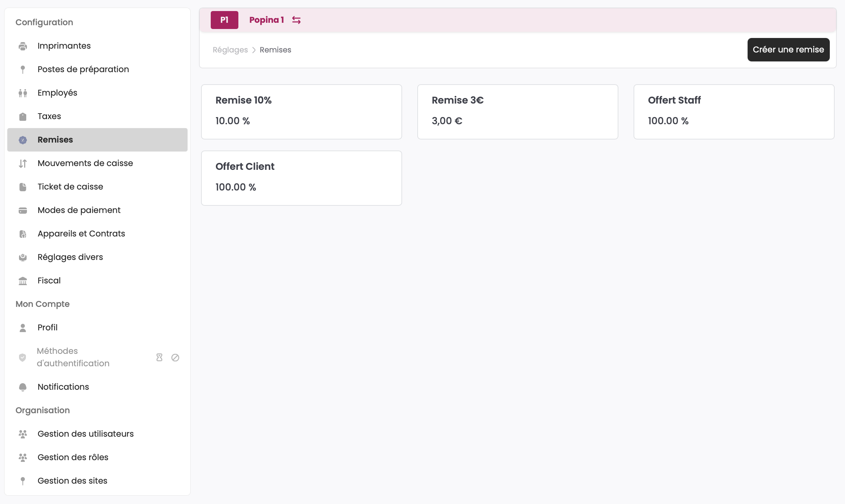Go back to Réglages via breadcrumb
Screen dimensions: 845x504
[x=230, y=50]
